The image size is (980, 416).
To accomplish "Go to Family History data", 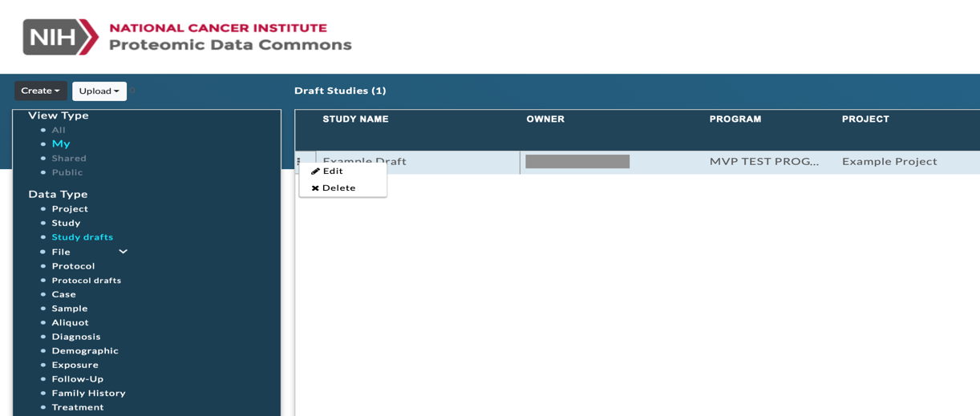I will click(89, 394).
